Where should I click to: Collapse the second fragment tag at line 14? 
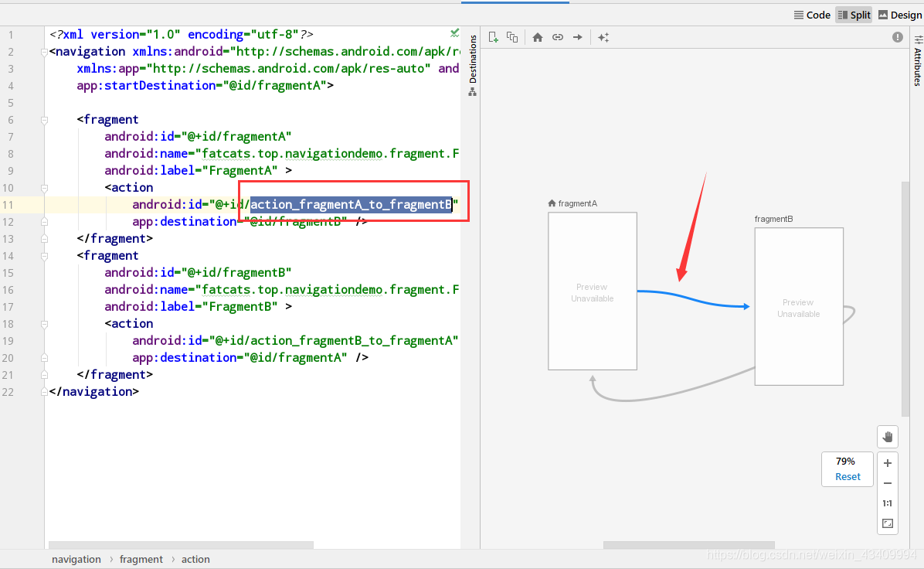[x=44, y=256]
